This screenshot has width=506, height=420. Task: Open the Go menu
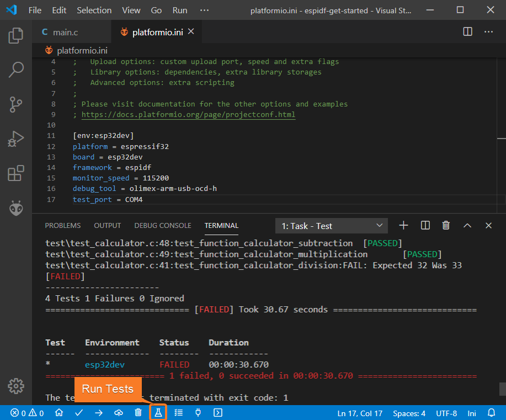click(156, 10)
